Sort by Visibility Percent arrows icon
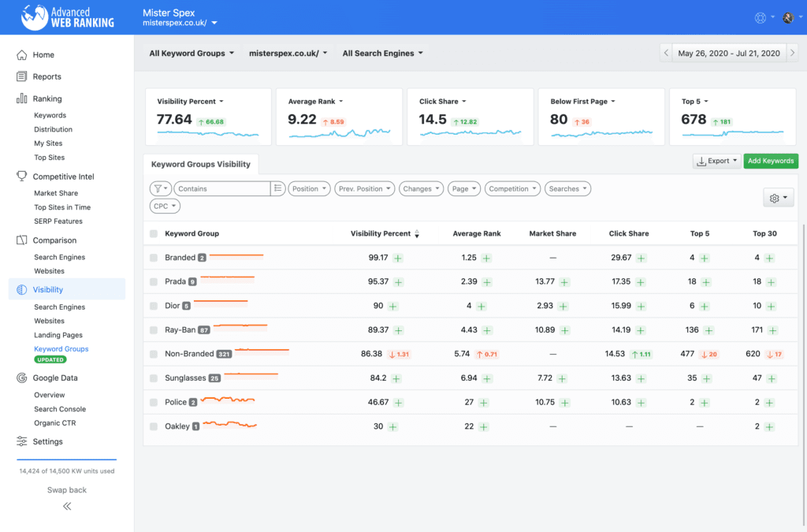 [x=417, y=233]
